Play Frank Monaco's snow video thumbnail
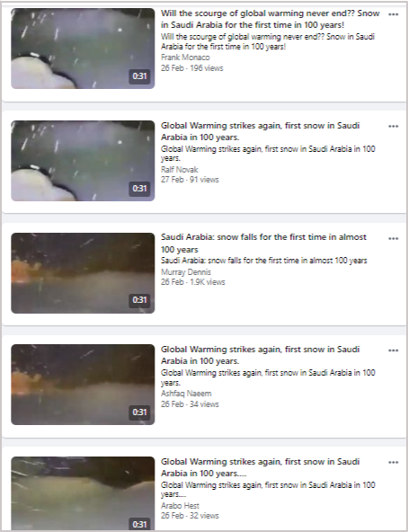Viewport: 408px width, 532px height. (83, 49)
